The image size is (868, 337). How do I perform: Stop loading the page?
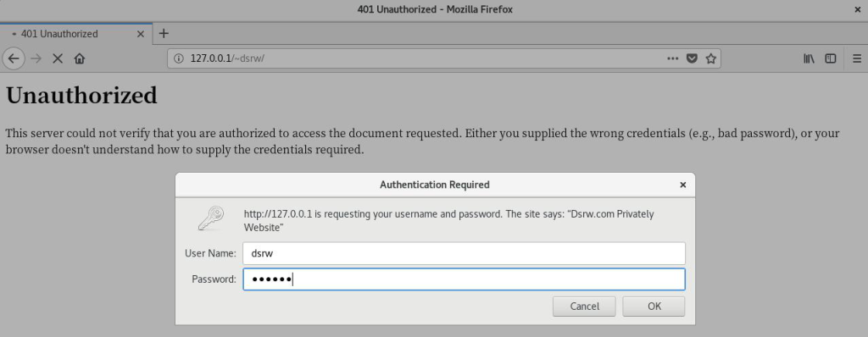pos(58,58)
